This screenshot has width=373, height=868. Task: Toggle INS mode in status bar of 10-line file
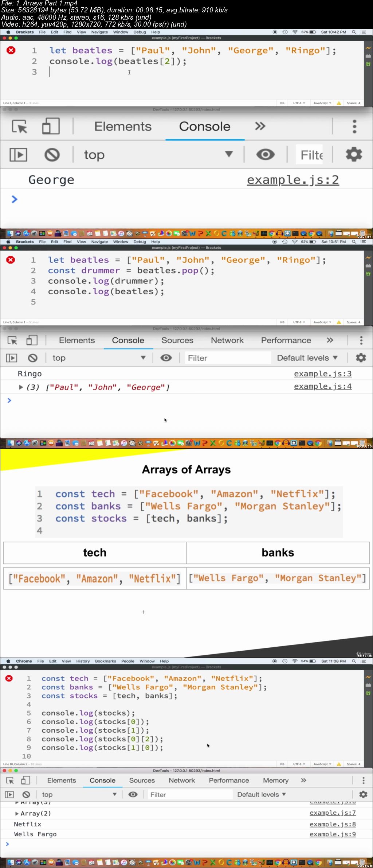pos(282,764)
